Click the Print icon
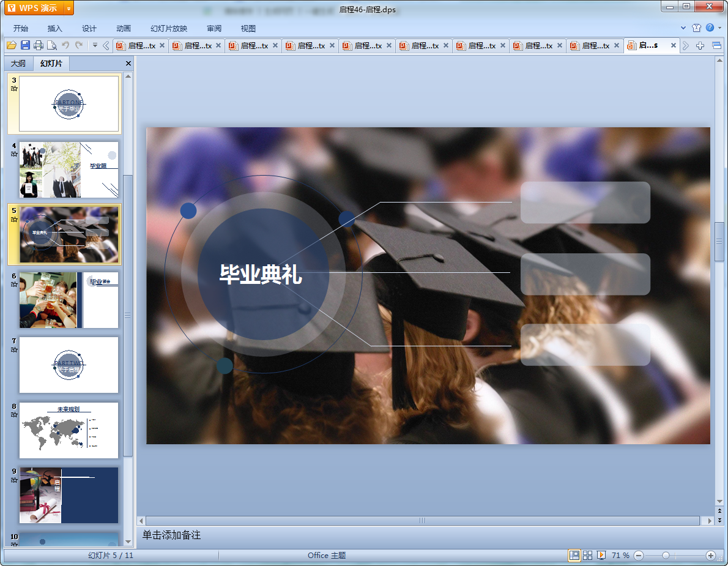Viewport: 728px width, 566px height. (39, 45)
